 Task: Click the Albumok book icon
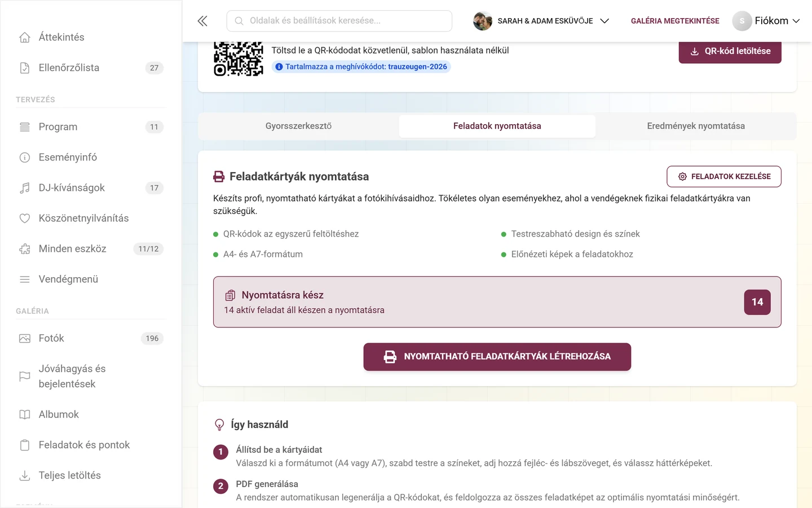pos(25,415)
